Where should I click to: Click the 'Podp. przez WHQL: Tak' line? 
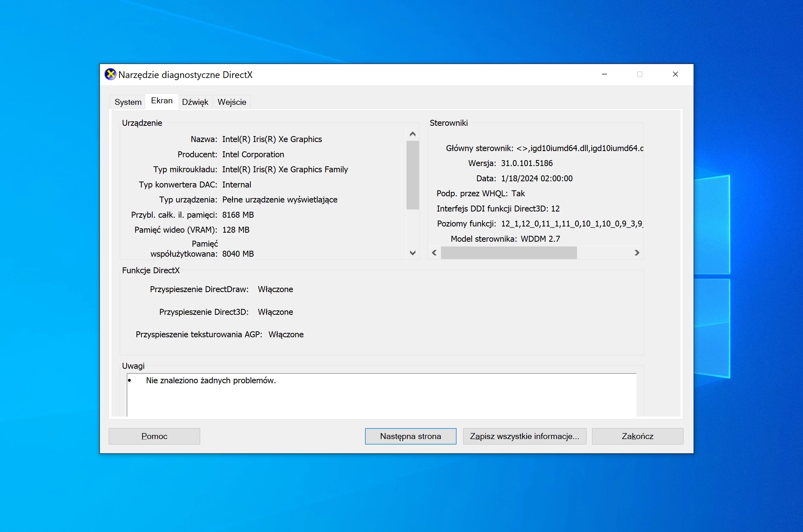point(481,194)
